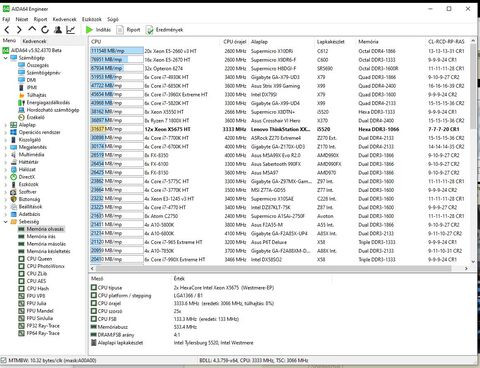
Task: Select the 20x Xeon E5-2660 v3 HT result bar
Action: tap(117, 51)
